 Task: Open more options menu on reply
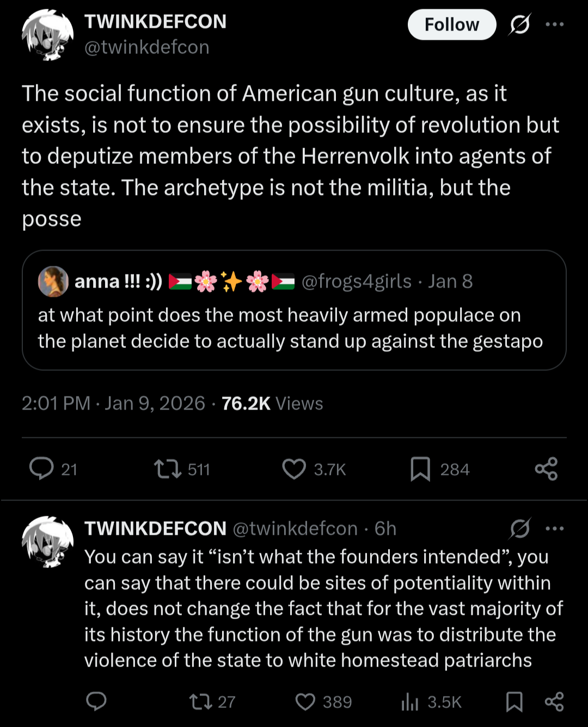(x=554, y=528)
